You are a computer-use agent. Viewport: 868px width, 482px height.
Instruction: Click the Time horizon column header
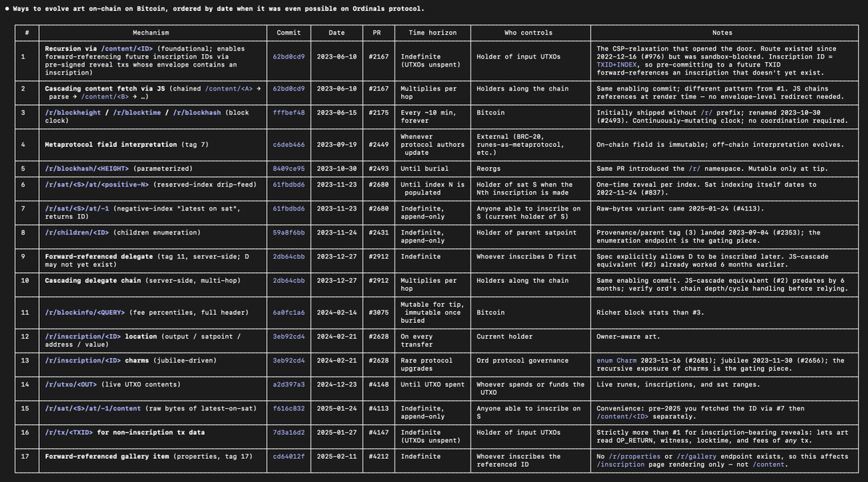(x=432, y=33)
